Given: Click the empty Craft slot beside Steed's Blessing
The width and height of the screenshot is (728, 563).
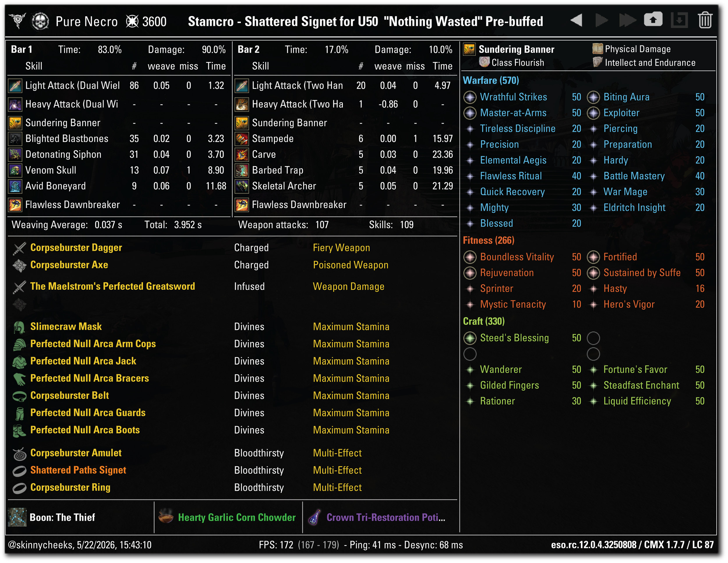Looking at the screenshot, I should pyautogui.click(x=593, y=338).
